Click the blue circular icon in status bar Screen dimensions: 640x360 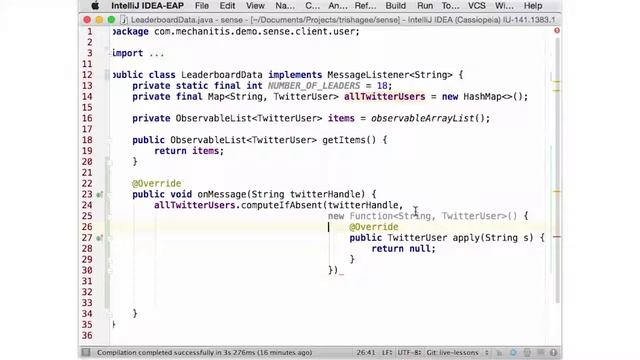pyautogui.click(x=513, y=352)
